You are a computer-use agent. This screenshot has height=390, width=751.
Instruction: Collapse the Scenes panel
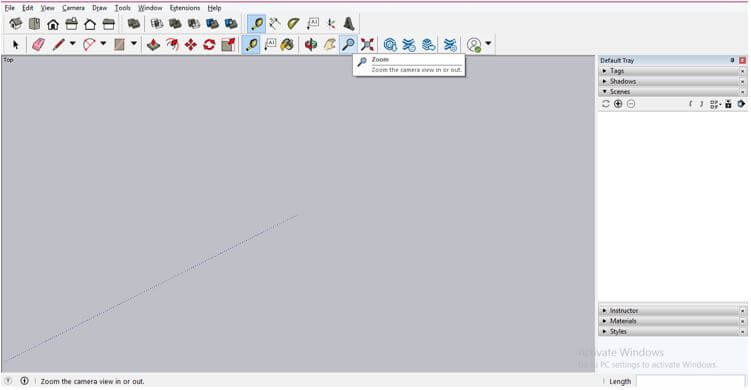point(672,92)
